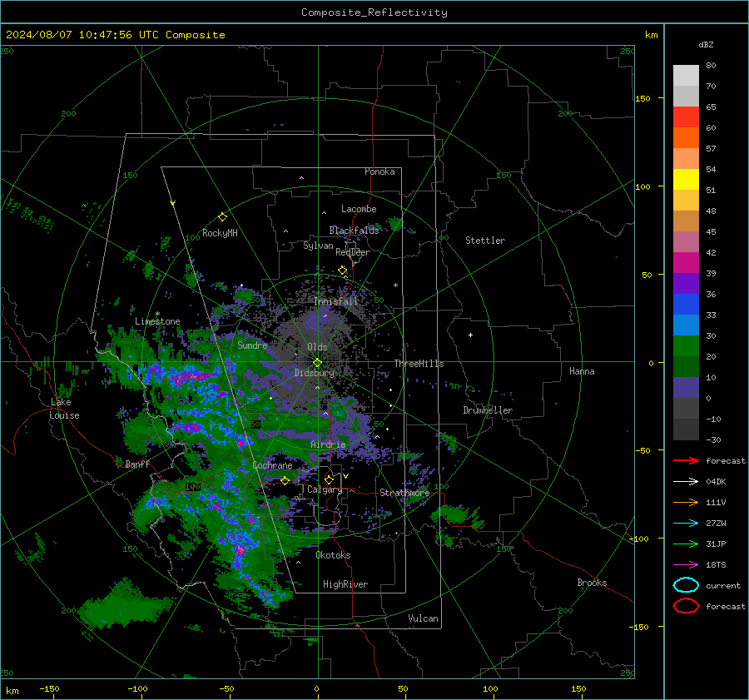Click the yellow diamond marker beside RockyMH
This screenshot has height=700, width=749.
(222, 217)
